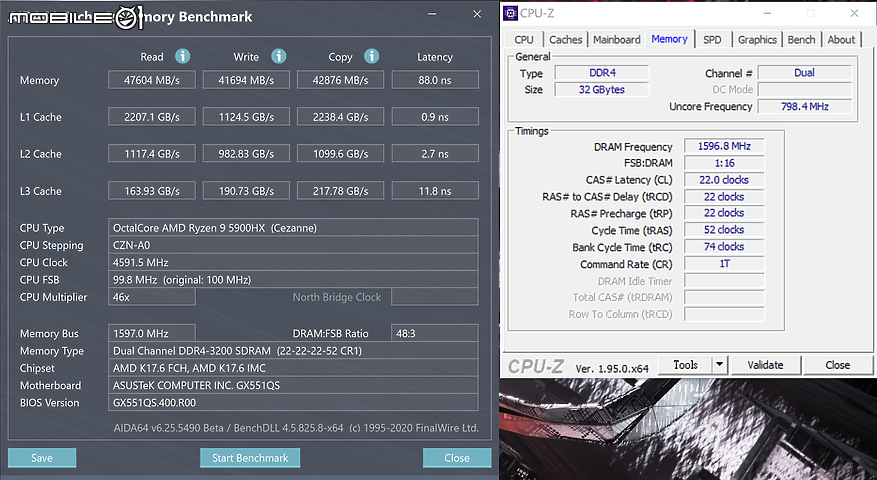The height and width of the screenshot is (480, 877).
Task: Open Copy benchmark info icon
Action: (371, 56)
